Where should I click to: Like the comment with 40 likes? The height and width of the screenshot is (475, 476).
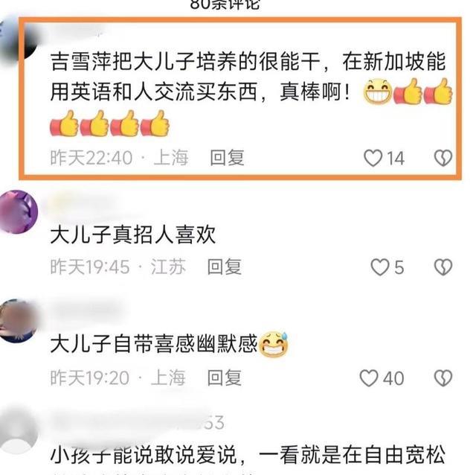click(369, 378)
